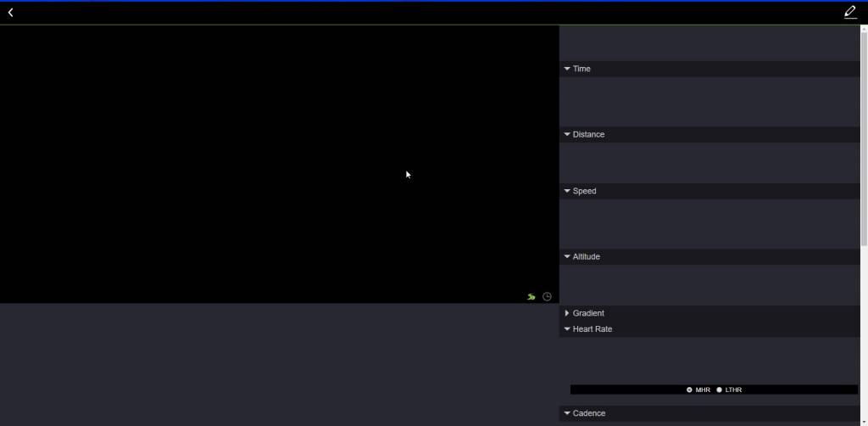Image resolution: width=868 pixels, height=426 pixels.
Task: Click the empty content area under Speed
Action: 709,224
